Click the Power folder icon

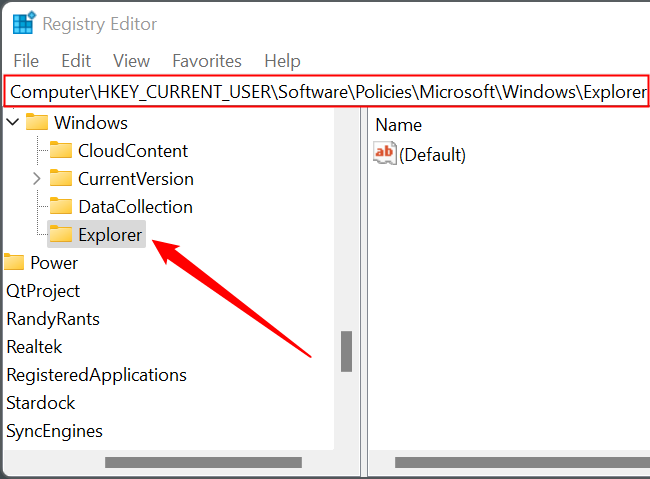14,262
